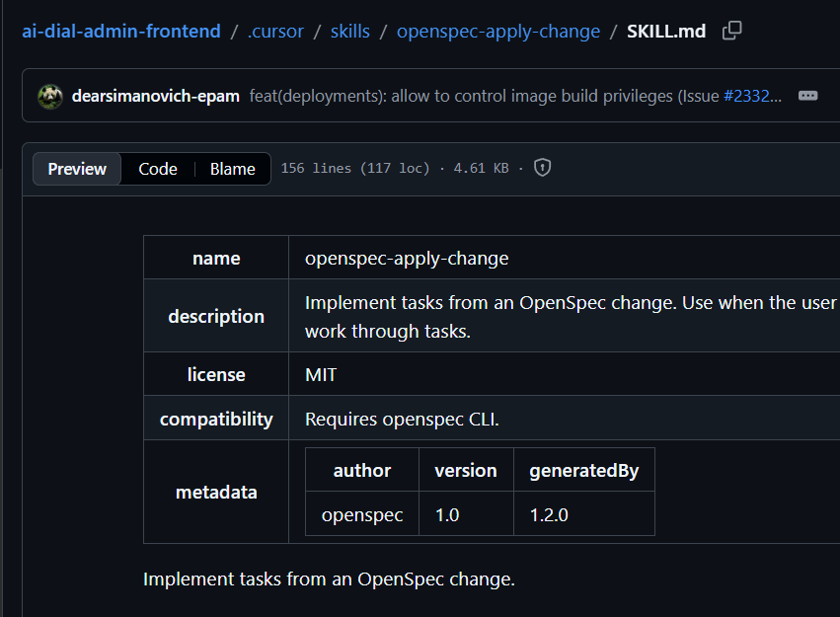Screen dimensions: 840x617
Task: Click the MIT license value cell
Action: pyautogui.click(x=321, y=374)
